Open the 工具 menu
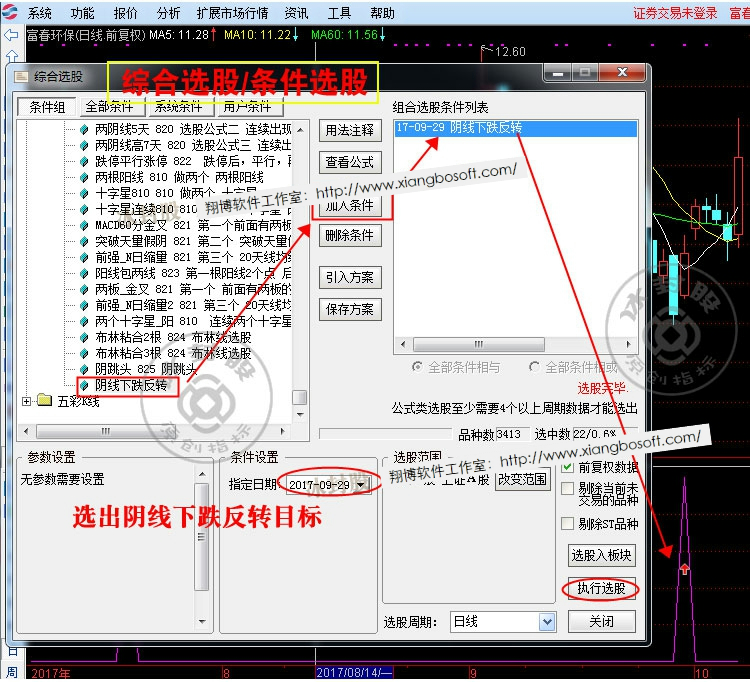 339,13
